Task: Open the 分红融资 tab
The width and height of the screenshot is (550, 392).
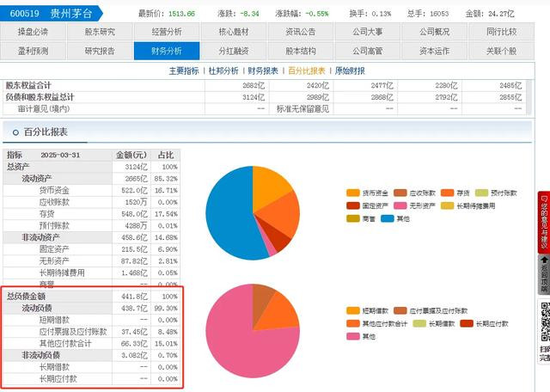Action: click(234, 51)
